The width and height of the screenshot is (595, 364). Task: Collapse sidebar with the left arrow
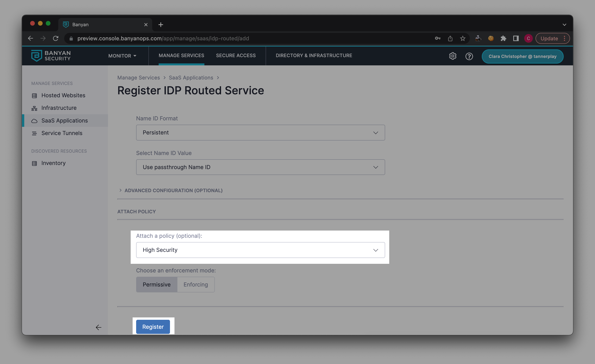pyautogui.click(x=98, y=327)
